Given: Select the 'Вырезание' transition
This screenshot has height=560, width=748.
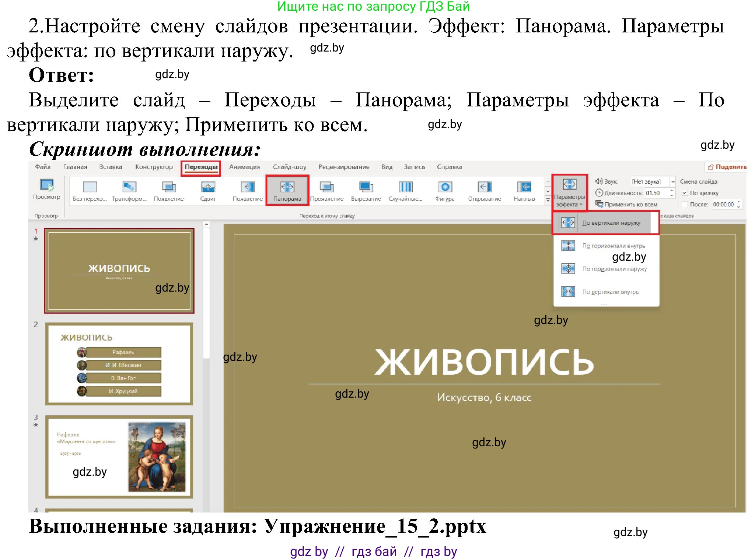Looking at the screenshot, I should 366,191.
